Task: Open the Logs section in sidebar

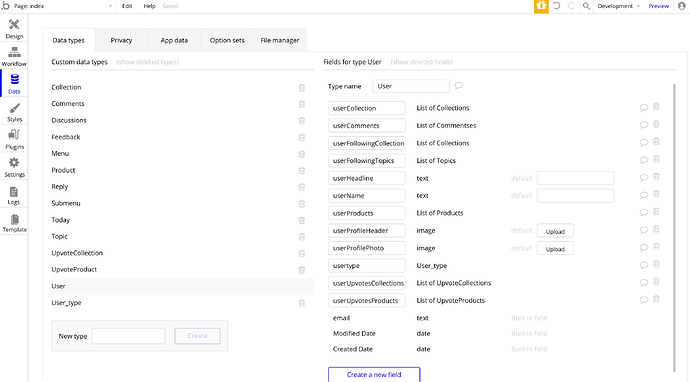Action: click(x=14, y=195)
